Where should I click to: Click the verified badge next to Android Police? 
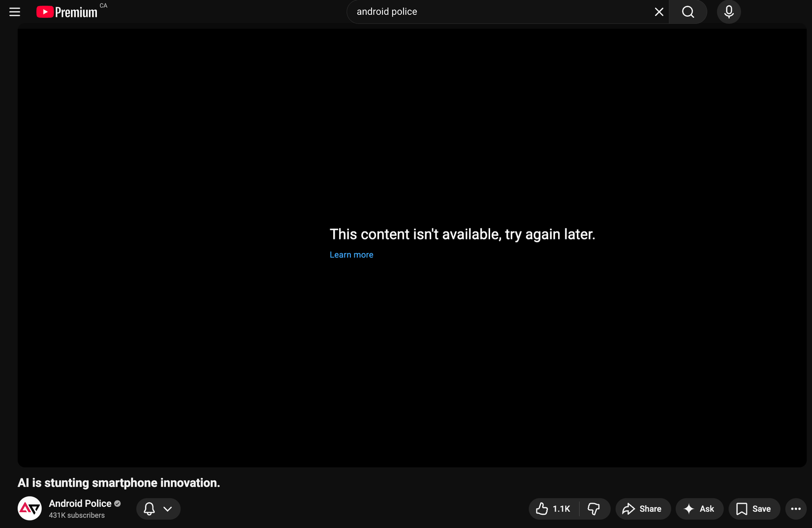pyautogui.click(x=117, y=503)
